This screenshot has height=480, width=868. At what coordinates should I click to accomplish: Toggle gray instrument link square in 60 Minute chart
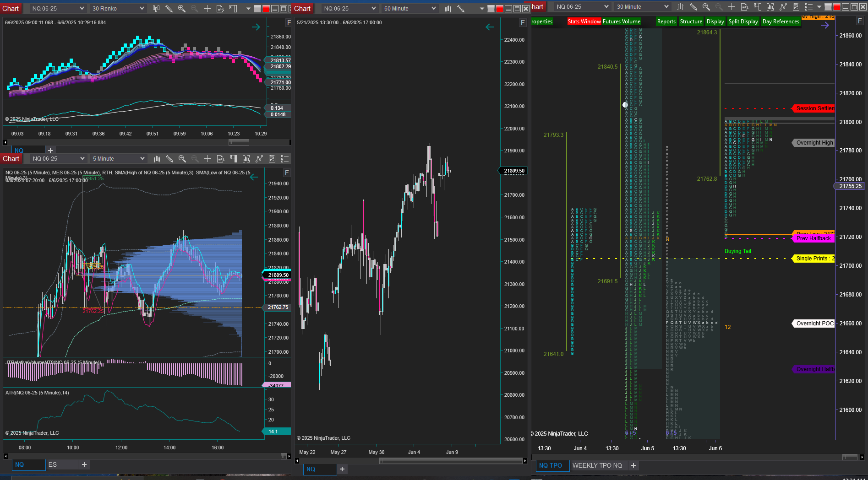491,9
